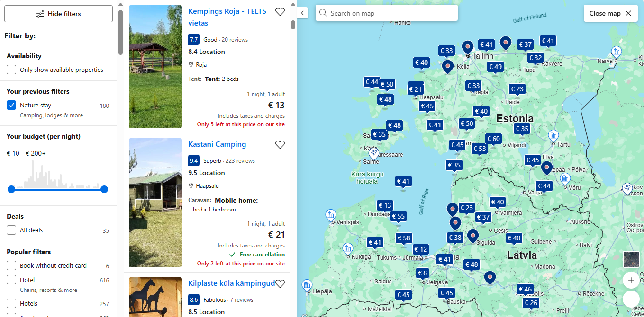Favorite Kilplaste küla kämpingud via heart icon

280,284
